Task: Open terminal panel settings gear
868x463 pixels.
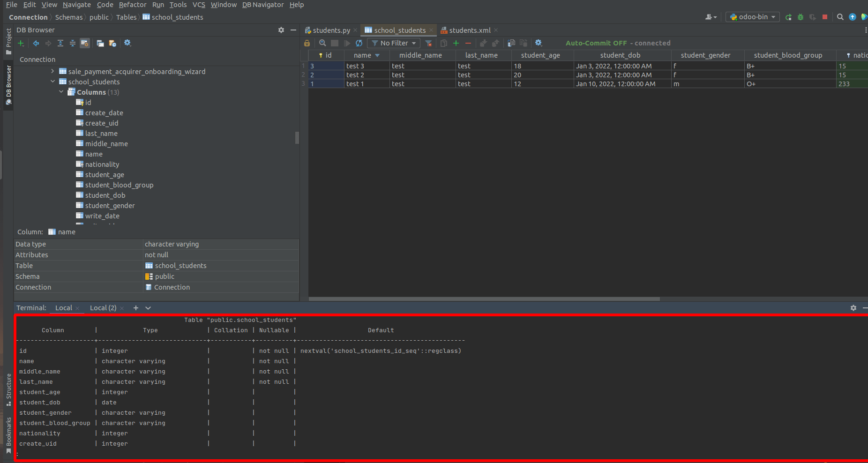Action: [x=853, y=308]
